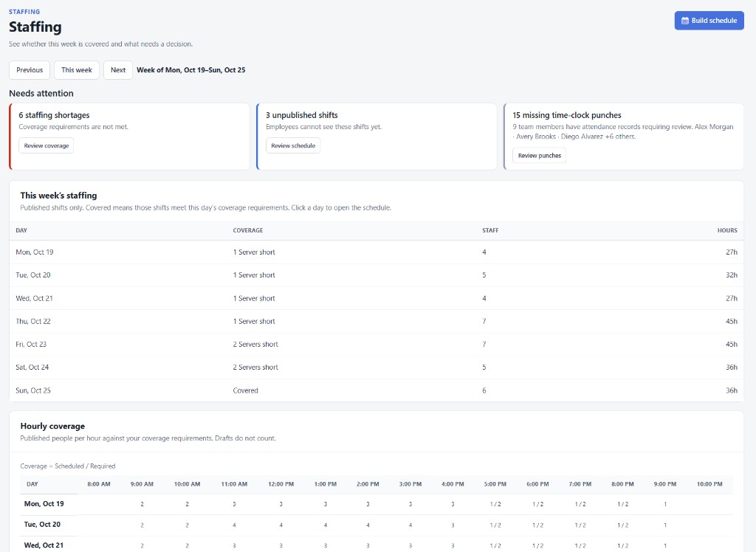Click Wed, Oct 21 in Hourly coverage grid
This screenshot has width=756, height=552.
pyautogui.click(x=44, y=545)
